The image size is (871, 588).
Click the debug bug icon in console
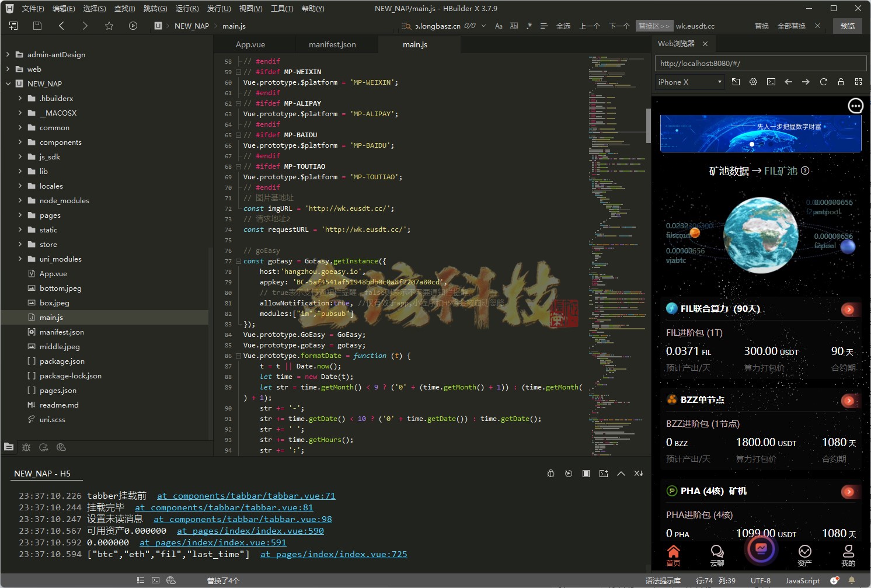[x=551, y=474]
